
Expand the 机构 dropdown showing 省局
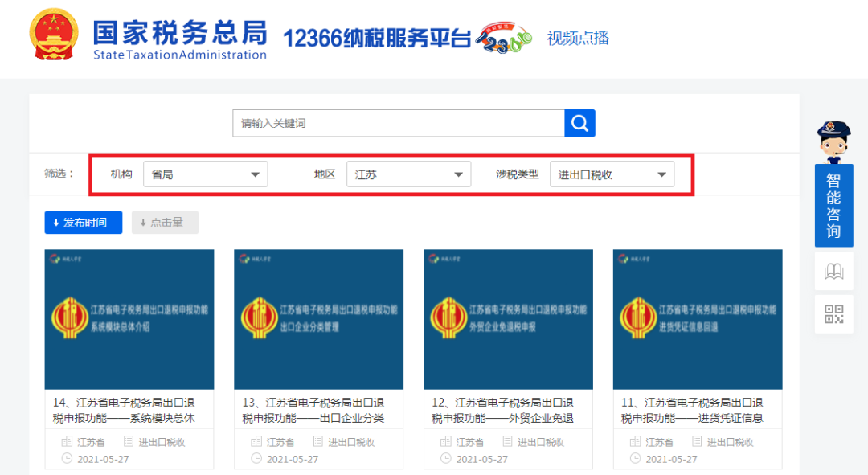206,174
